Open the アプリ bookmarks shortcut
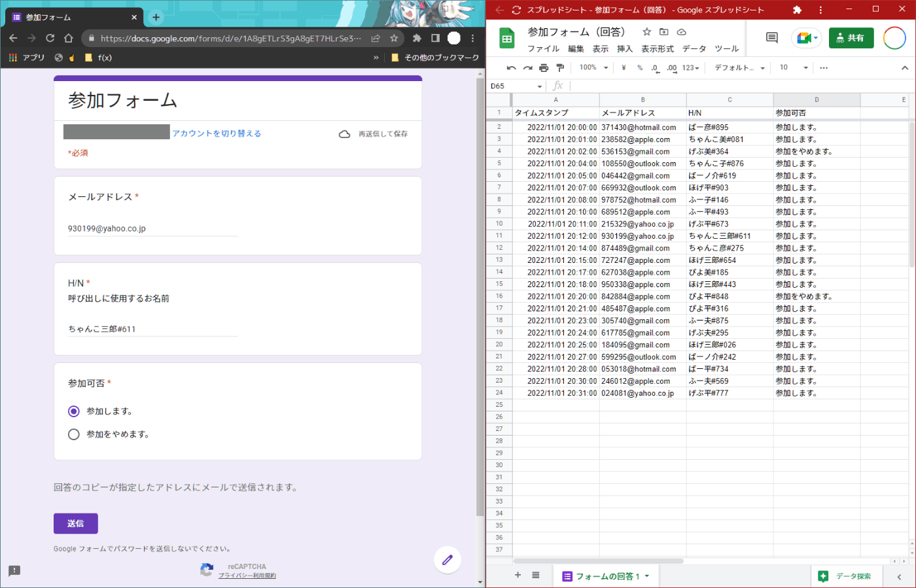Image resolution: width=916 pixels, height=588 pixels. point(27,58)
